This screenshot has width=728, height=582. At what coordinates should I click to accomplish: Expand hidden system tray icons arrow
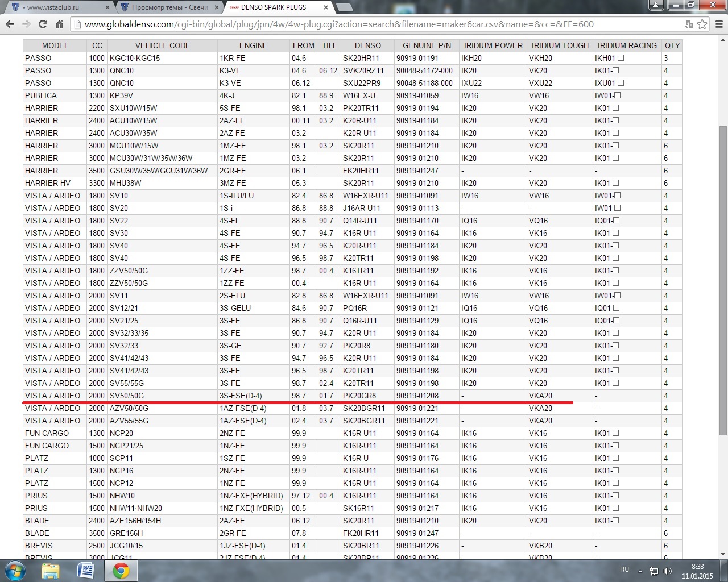coord(640,571)
